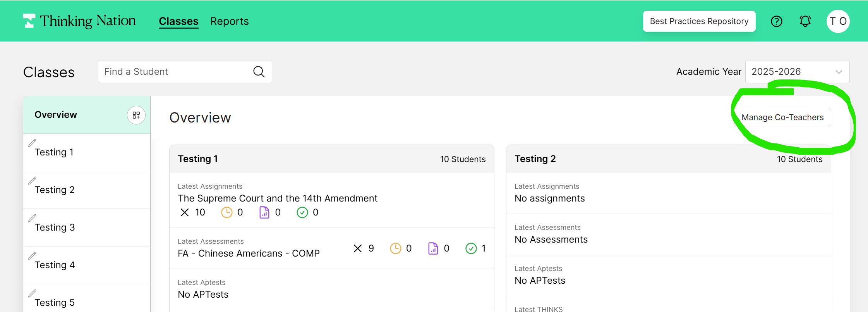868x312 pixels.
Task: Switch to the Reports tab
Action: [x=230, y=21]
